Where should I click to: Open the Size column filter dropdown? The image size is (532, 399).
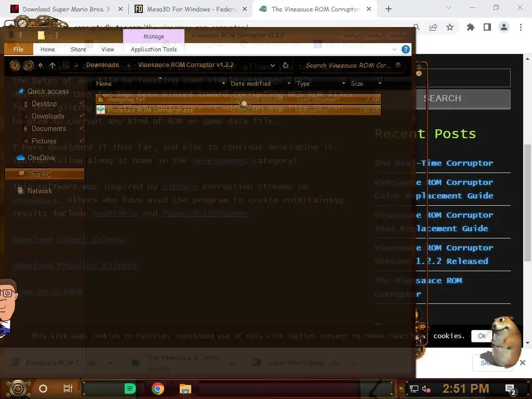click(380, 84)
